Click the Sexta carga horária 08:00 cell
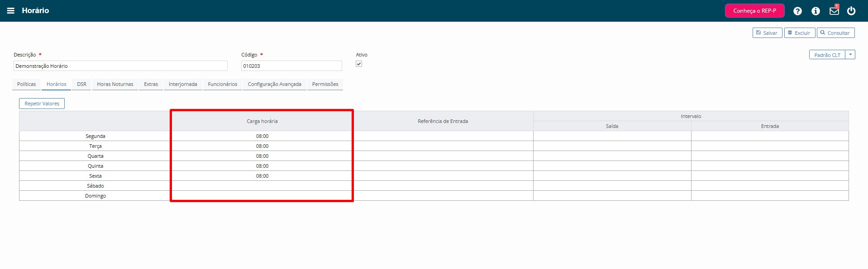868x269 pixels. coord(262,176)
